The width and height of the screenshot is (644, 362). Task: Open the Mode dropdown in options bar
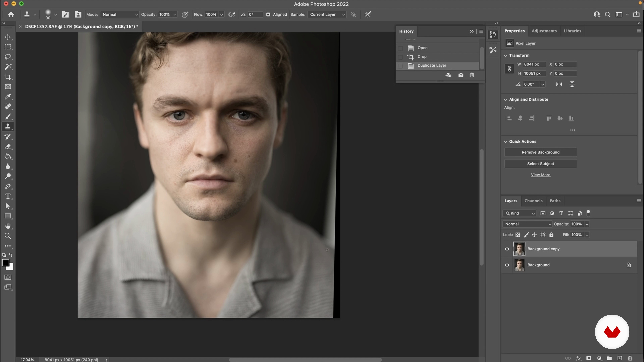(120, 14)
